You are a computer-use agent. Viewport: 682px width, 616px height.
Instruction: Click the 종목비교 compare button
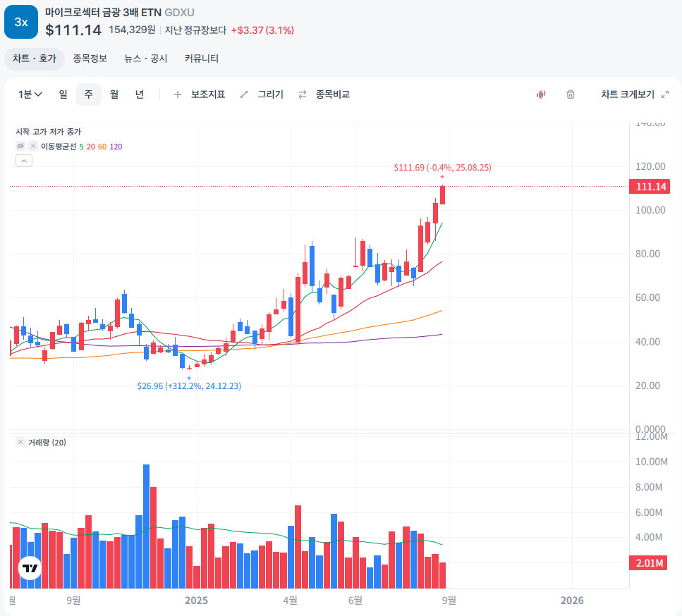click(333, 94)
